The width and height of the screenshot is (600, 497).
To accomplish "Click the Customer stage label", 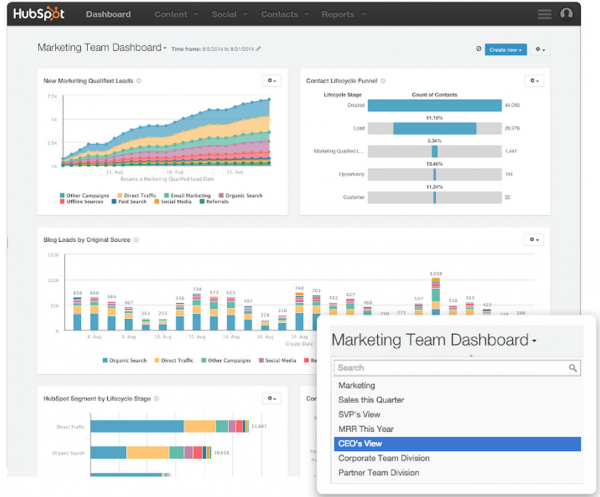I will tap(354, 197).
